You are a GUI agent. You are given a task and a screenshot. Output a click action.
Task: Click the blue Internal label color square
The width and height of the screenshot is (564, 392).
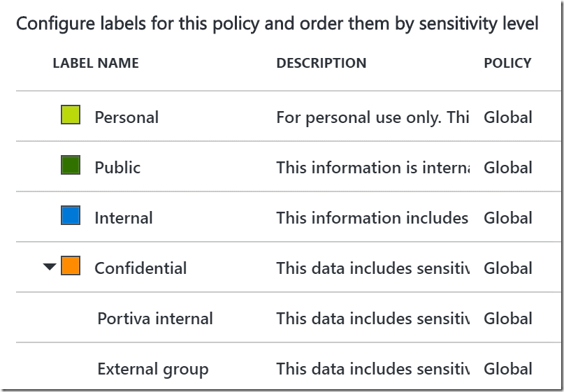point(71,215)
